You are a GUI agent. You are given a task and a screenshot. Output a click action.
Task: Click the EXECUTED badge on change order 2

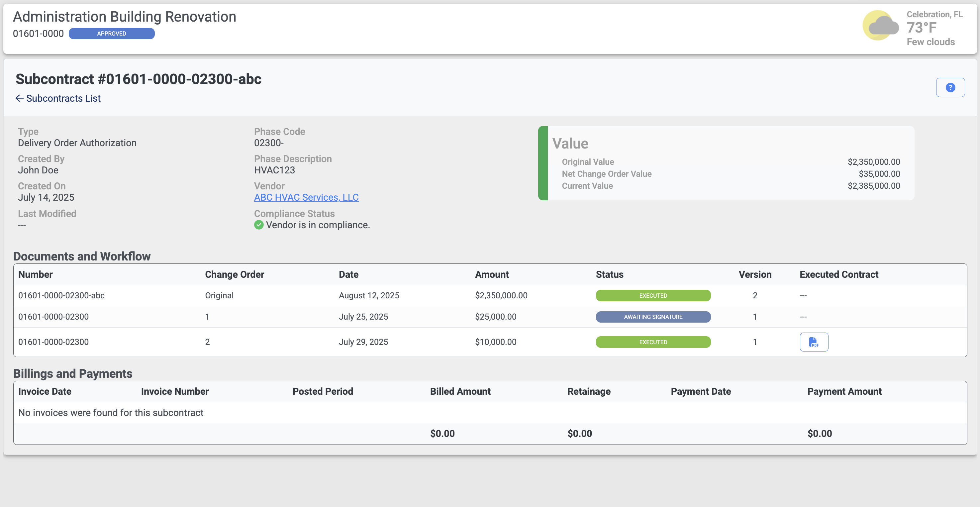653,342
